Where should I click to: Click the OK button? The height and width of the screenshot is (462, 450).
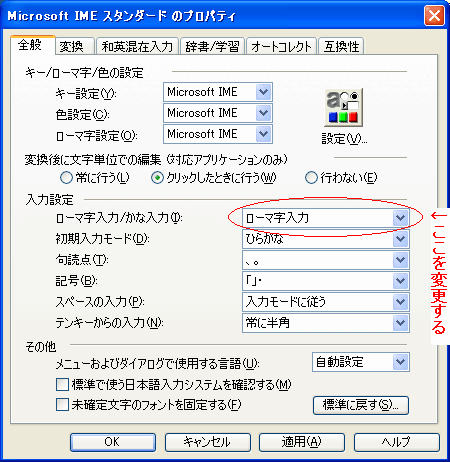click(113, 442)
